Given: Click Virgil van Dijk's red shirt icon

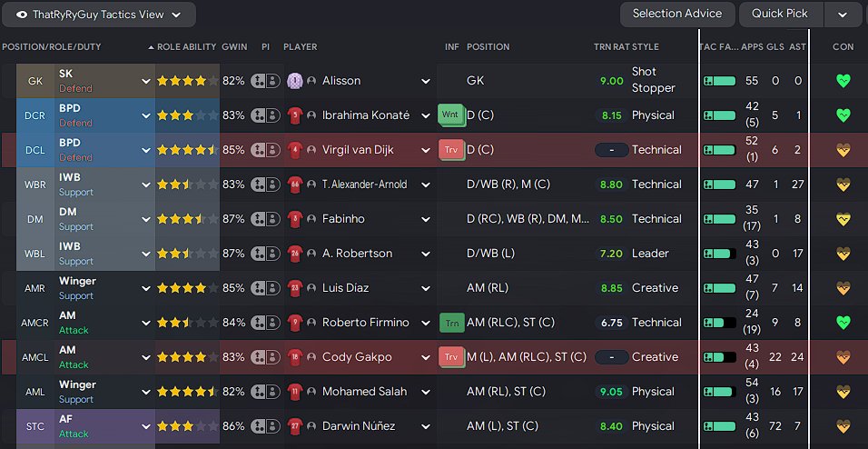Looking at the screenshot, I should [294, 150].
